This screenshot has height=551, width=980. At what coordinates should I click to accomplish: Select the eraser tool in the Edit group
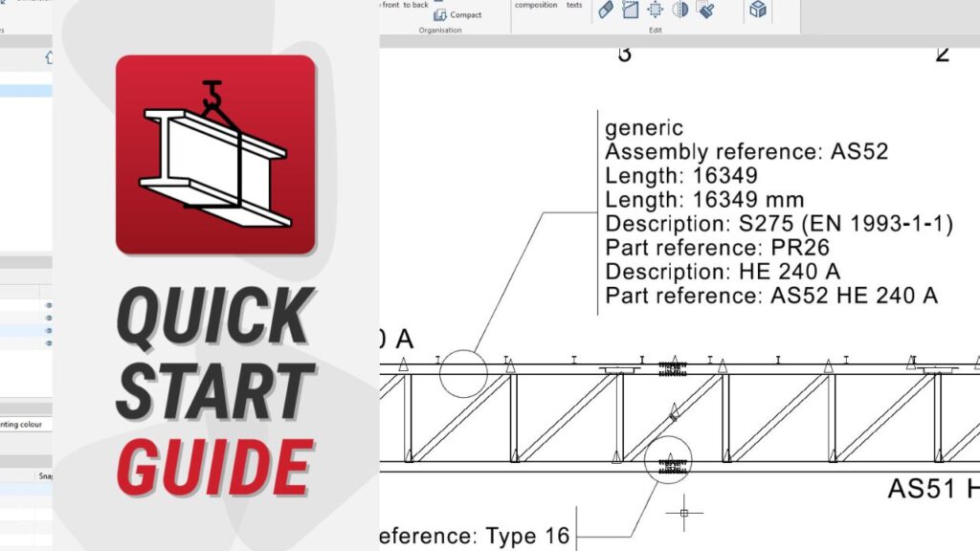606,10
